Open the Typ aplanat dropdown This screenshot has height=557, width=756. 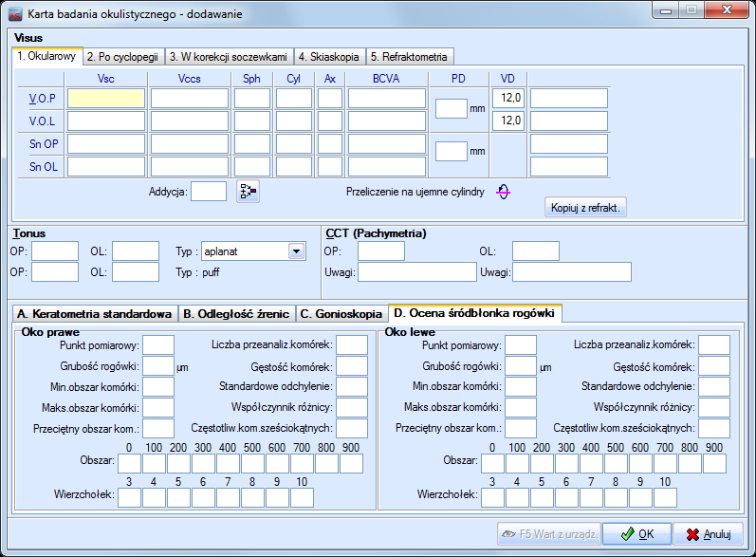pyautogui.click(x=297, y=251)
